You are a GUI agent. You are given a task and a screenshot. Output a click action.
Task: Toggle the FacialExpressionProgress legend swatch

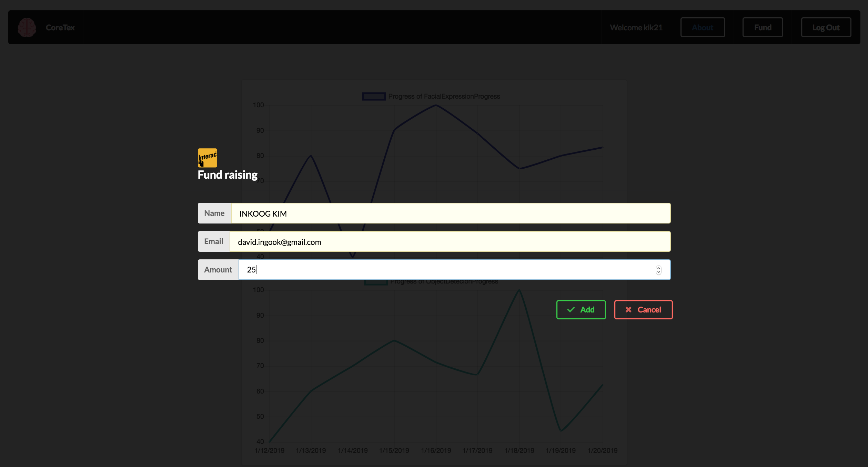[374, 97]
